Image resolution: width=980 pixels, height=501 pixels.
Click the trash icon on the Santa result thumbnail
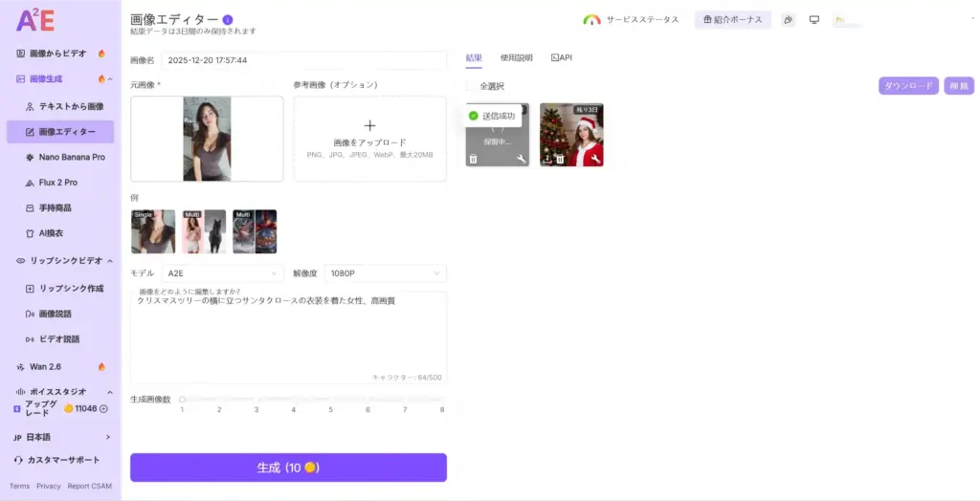560,159
